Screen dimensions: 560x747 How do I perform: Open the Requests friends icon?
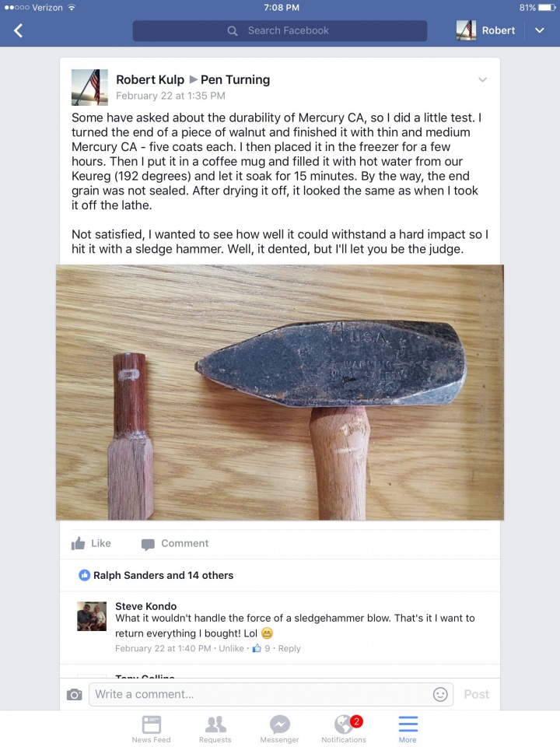click(215, 724)
